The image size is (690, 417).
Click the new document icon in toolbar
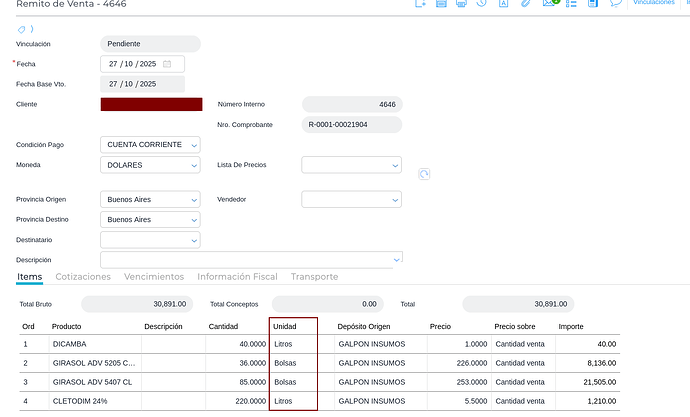click(x=421, y=4)
